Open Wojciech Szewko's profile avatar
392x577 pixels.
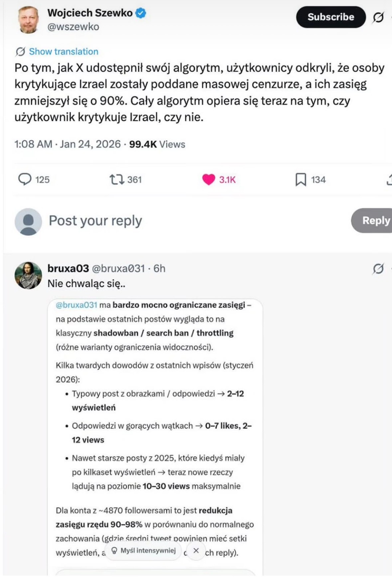point(28,20)
